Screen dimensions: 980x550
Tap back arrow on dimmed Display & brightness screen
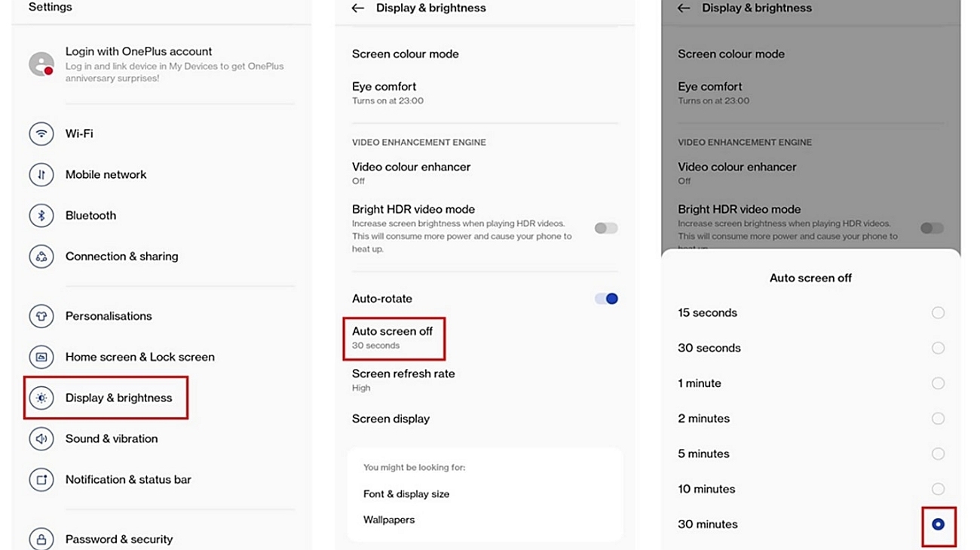684,8
